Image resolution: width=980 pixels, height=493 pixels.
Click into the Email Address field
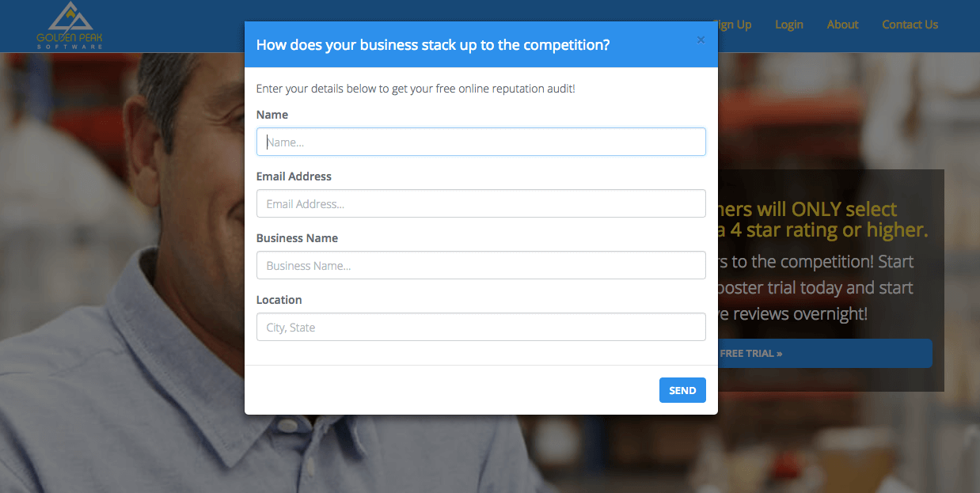481,203
